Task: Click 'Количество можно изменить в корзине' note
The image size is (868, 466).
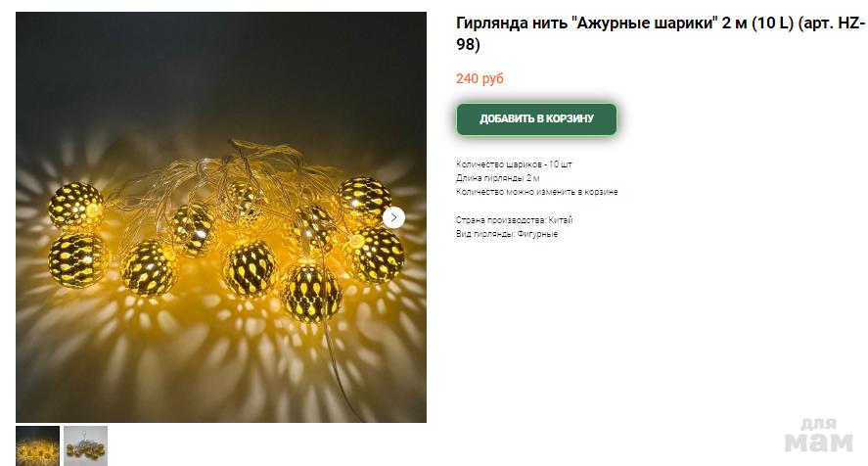Action: click(x=537, y=192)
